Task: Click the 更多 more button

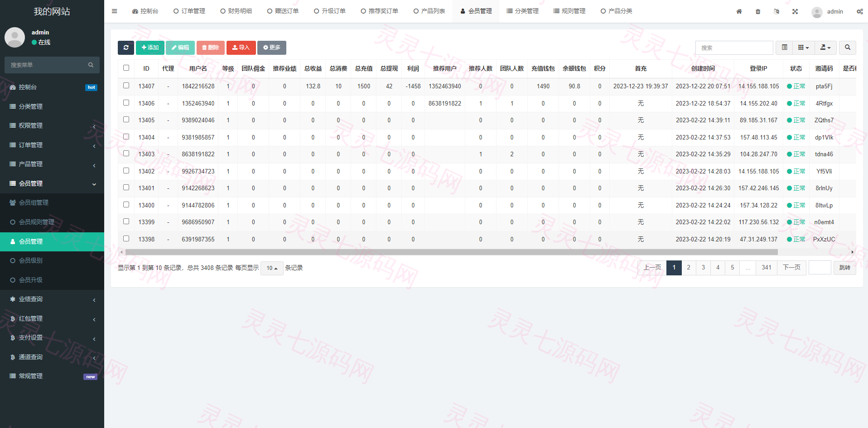Action: [x=272, y=48]
